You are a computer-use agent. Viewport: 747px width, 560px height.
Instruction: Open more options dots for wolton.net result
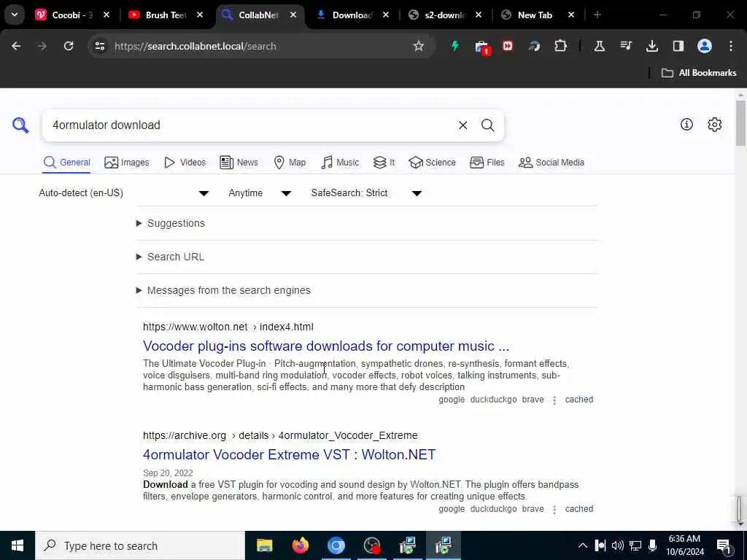tap(554, 400)
